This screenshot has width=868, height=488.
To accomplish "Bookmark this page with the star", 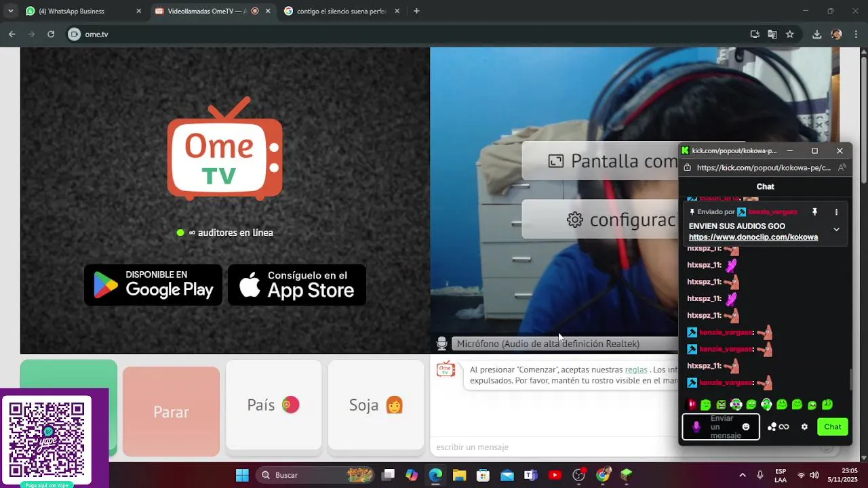I will tap(790, 34).
